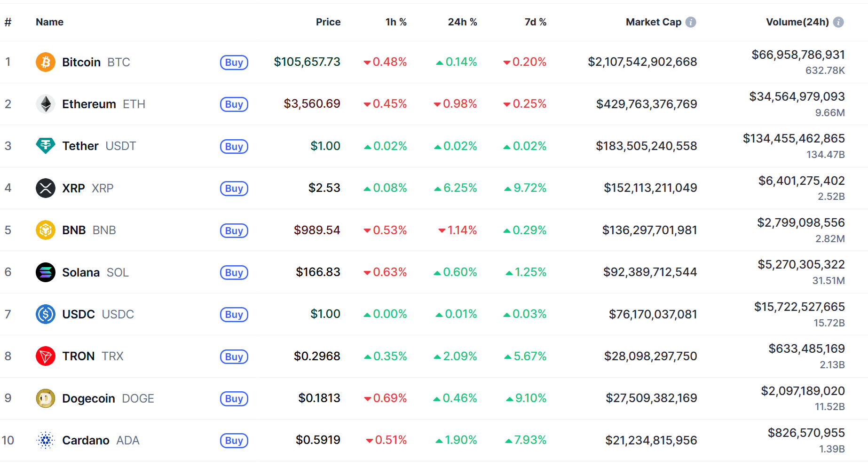Click XRP 7d change 9.72%
Screen dimensions: 868x467
[525, 188]
